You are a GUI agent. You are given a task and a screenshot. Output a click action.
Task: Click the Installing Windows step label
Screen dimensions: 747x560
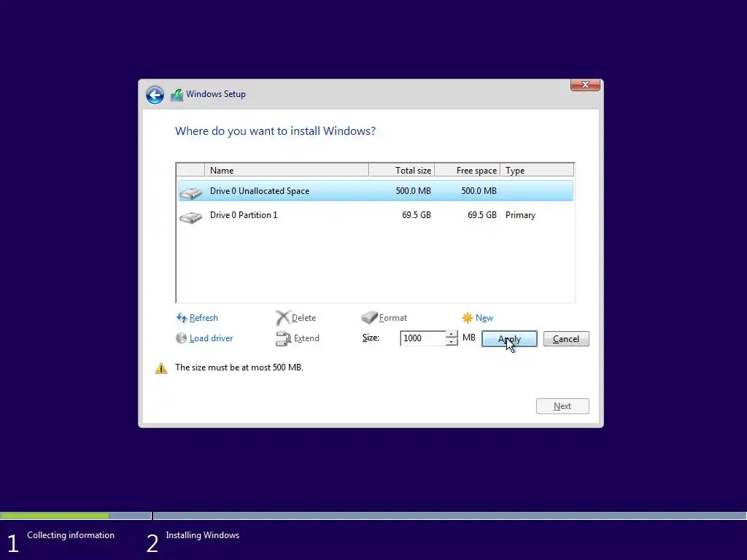tap(203, 535)
